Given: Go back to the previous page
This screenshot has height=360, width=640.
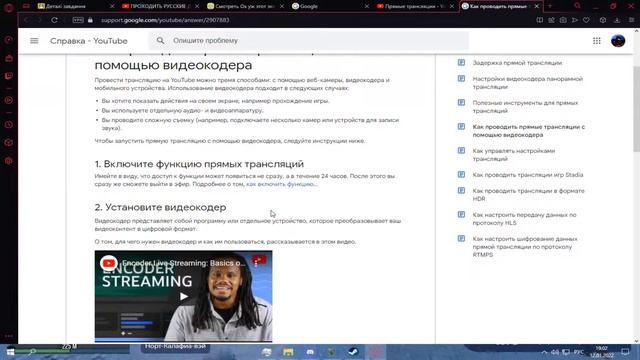Looking at the screenshot, I should (x=26, y=20).
